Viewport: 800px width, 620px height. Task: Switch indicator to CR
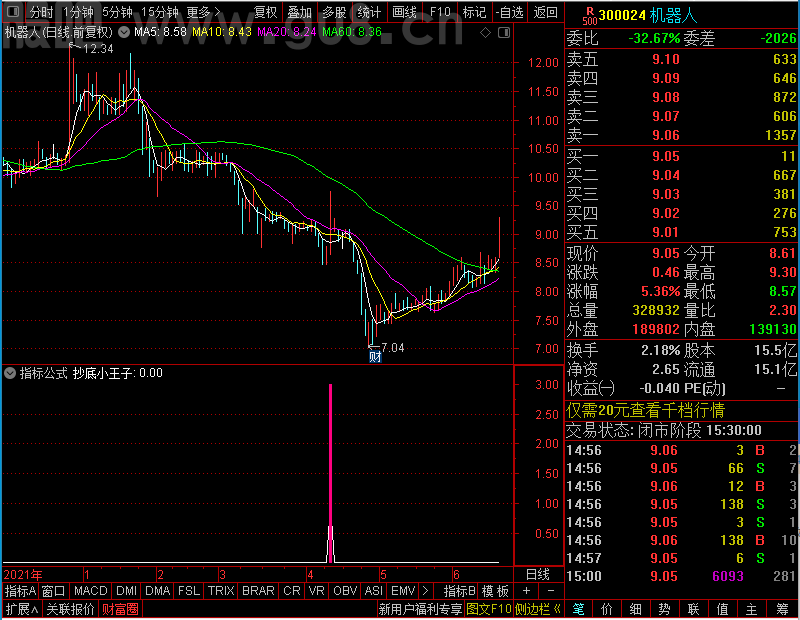(x=291, y=591)
